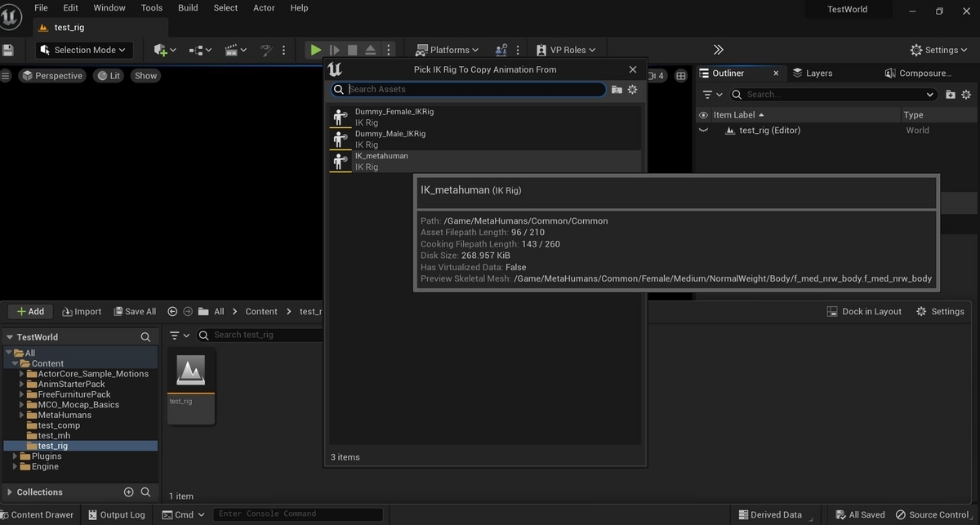Image resolution: width=980 pixels, height=525 pixels.
Task: Click the Lit view mode button
Action: (108, 75)
